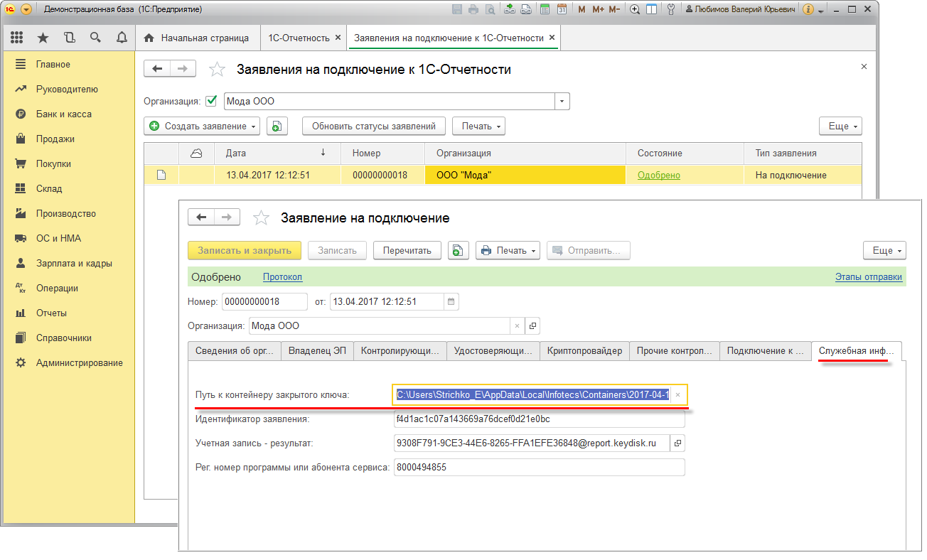
Task: Open the History icon in tools panel
Action: tap(69, 38)
